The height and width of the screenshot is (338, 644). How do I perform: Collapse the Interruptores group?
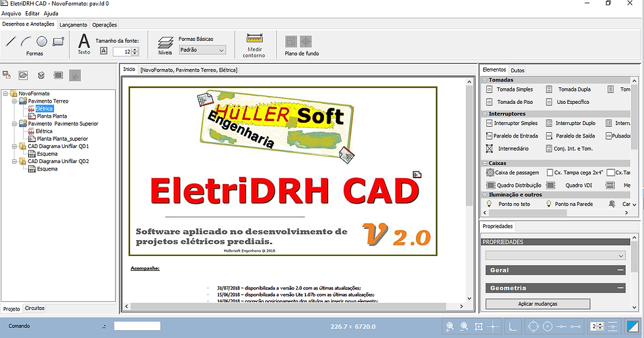point(485,114)
